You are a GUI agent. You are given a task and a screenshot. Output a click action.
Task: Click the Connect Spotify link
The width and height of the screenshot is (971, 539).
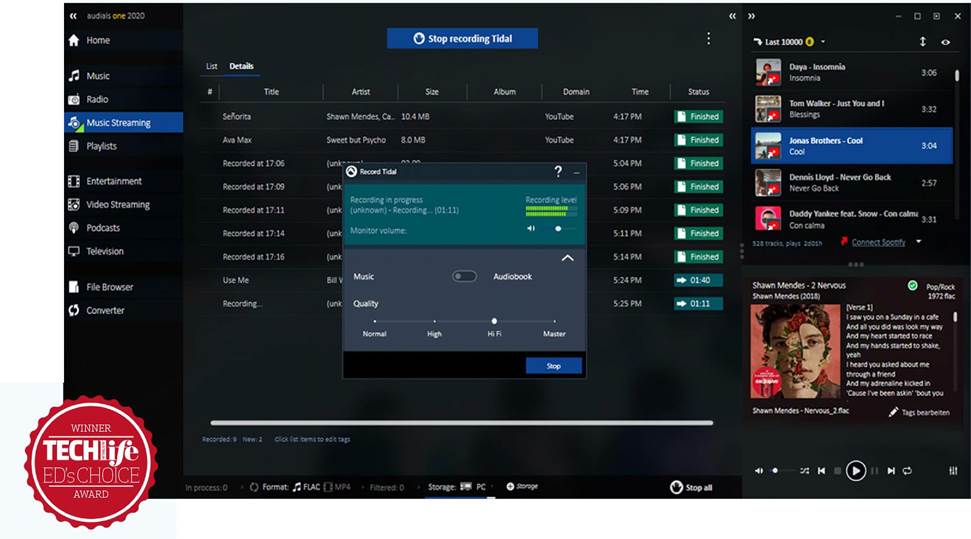tap(878, 242)
